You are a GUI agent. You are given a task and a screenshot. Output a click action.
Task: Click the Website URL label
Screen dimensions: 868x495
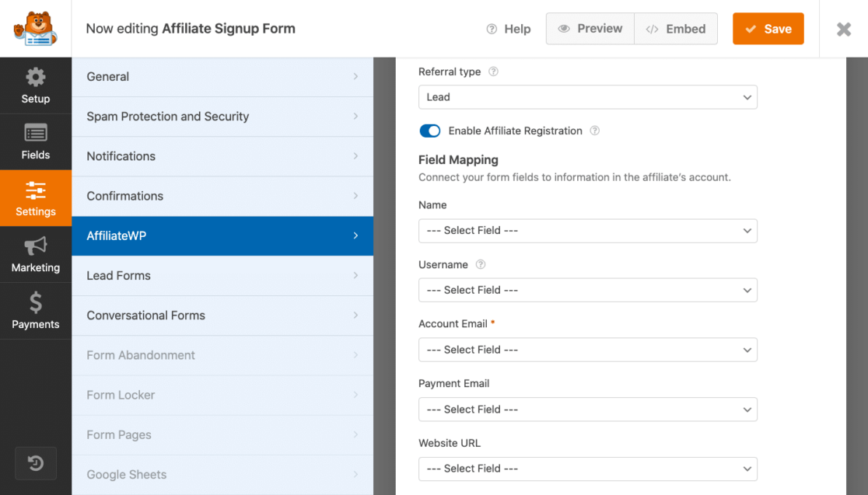pos(450,443)
